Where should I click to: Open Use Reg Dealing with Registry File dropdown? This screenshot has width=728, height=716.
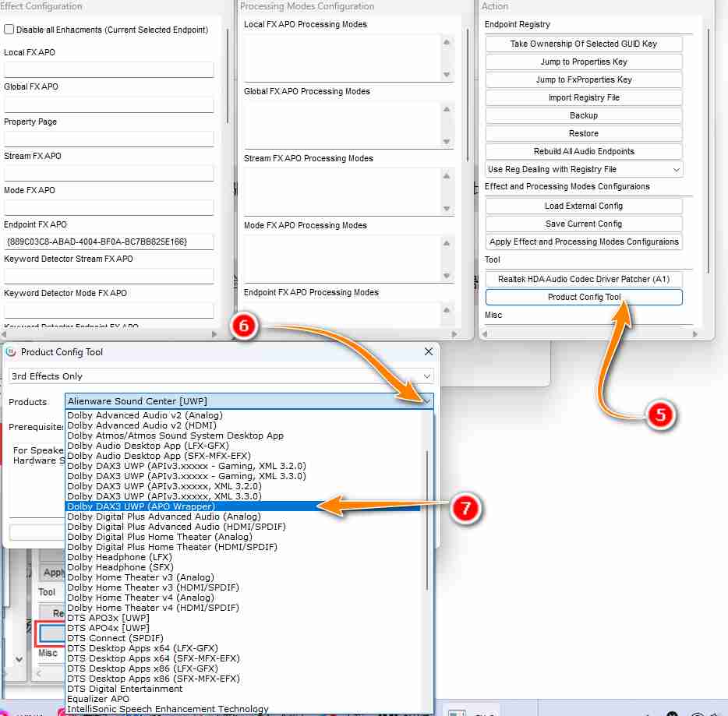[x=584, y=169]
